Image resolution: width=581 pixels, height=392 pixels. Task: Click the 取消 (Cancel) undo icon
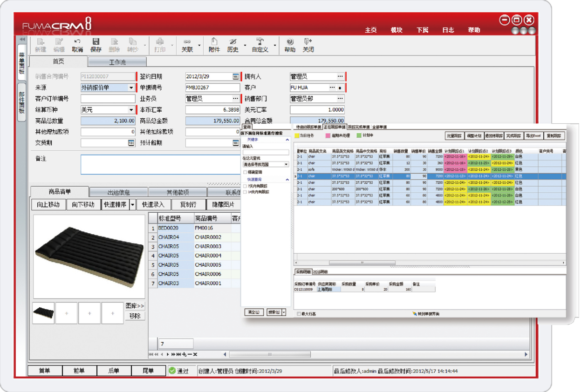point(77,42)
